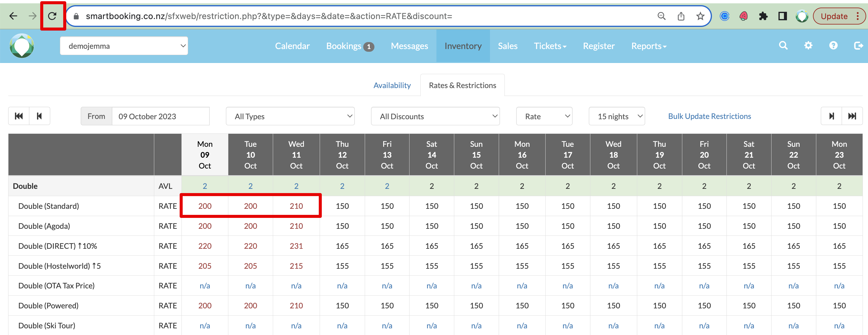Expand the demojemma property dropdown
The image size is (868, 335).
point(124,46)
